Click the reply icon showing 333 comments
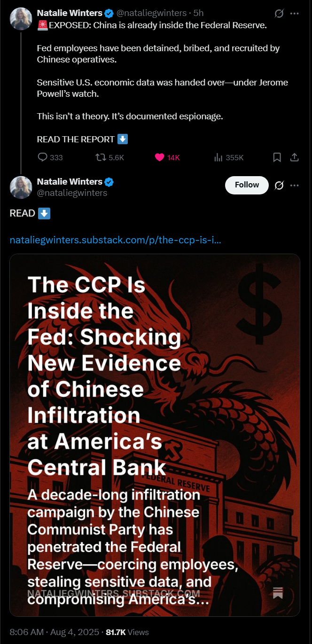Viewport: 312px width, 644px height. tap(43, 157)
